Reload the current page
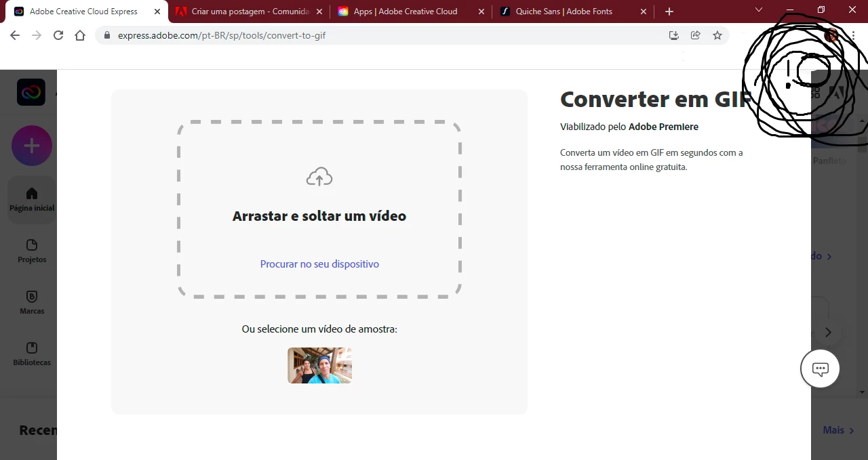868x460 pixels. (x=58, y=35)
